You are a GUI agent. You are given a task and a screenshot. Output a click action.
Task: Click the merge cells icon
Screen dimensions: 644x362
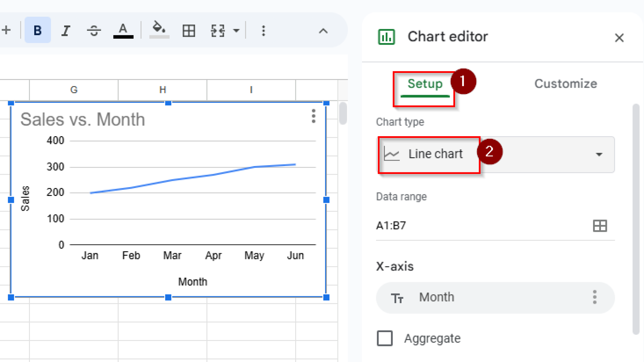tap(218, 31)
